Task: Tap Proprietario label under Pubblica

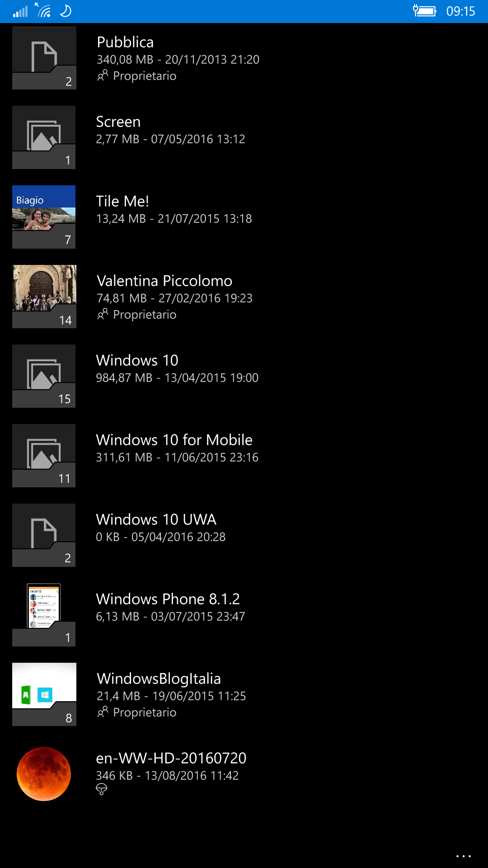Action: click(145, 76)
